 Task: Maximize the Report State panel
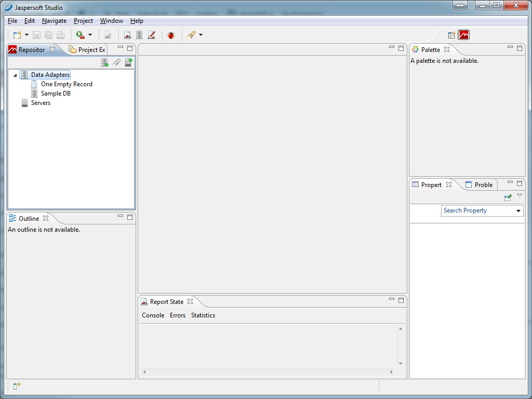(x=401, y=300)
